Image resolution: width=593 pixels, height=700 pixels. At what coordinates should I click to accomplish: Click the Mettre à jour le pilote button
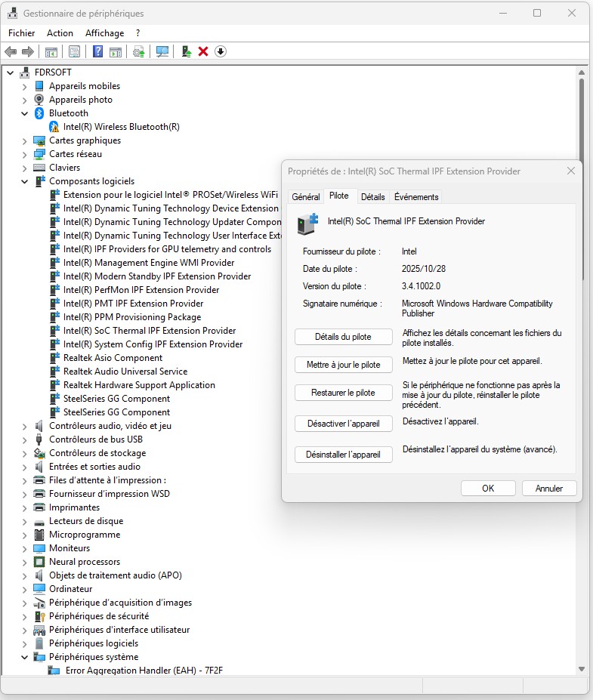click(343, 365)
